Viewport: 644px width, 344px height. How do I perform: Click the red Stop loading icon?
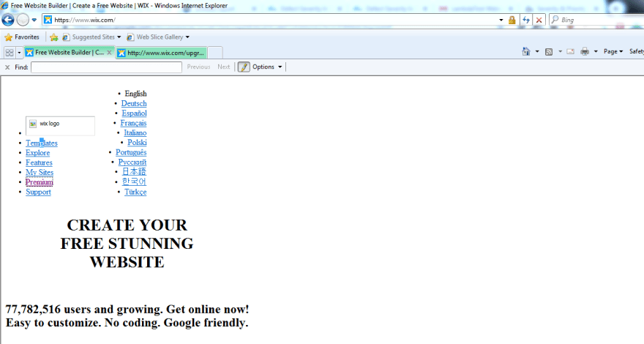tap(539, 20)
